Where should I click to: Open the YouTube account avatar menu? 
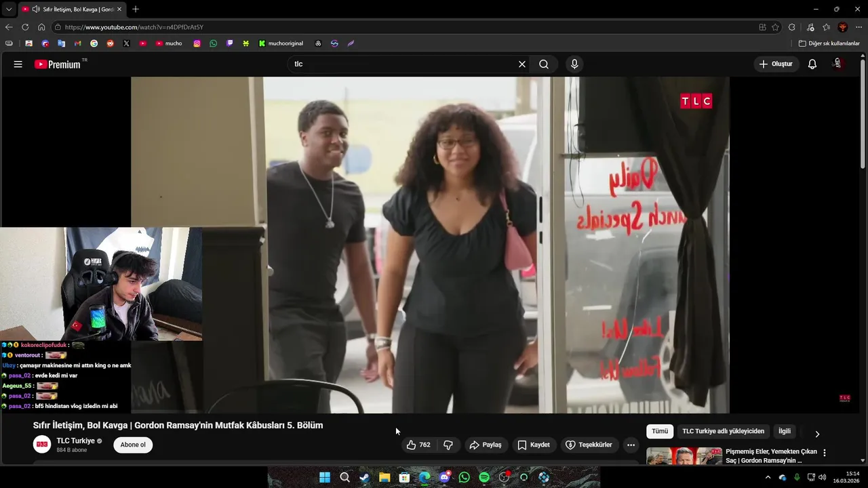pyautogui.click(x=838, y=64)
